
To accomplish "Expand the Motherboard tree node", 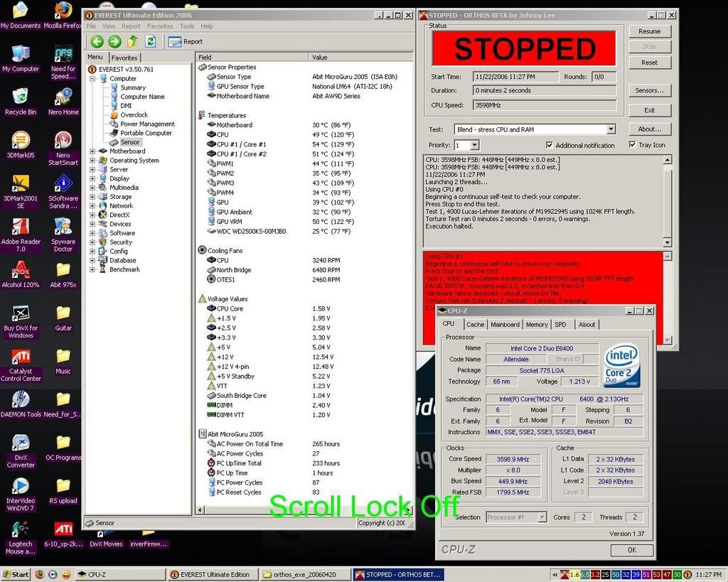I will click(x=92, y=151).
